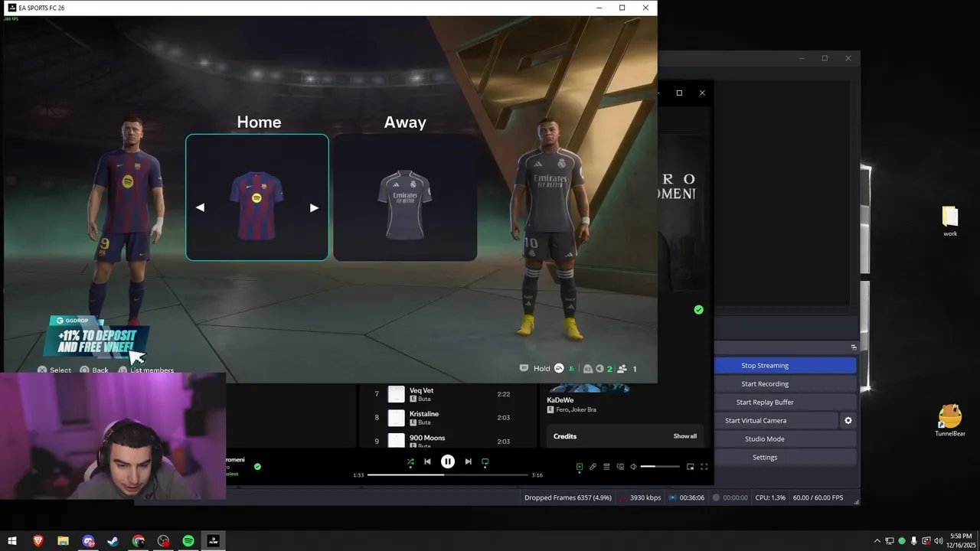Click the GGDROP deposit promo banner
Image resolution: width=980 pixels, height=551 pixels.
click(95, 336)
